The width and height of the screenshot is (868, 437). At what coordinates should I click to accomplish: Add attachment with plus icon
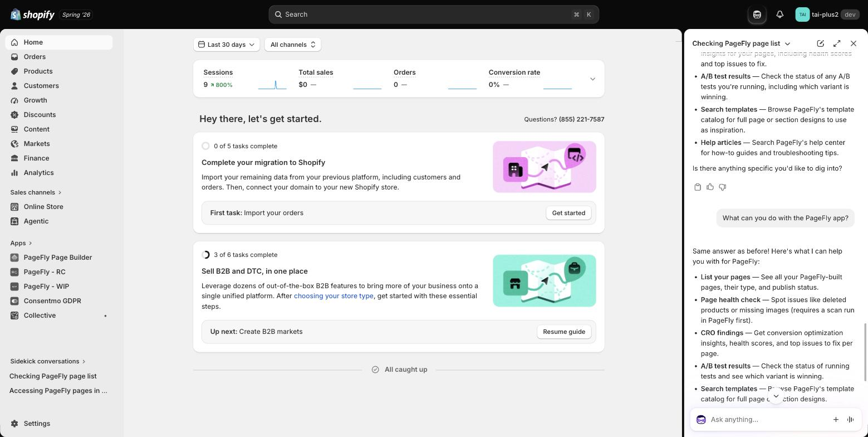coord(836,420)
